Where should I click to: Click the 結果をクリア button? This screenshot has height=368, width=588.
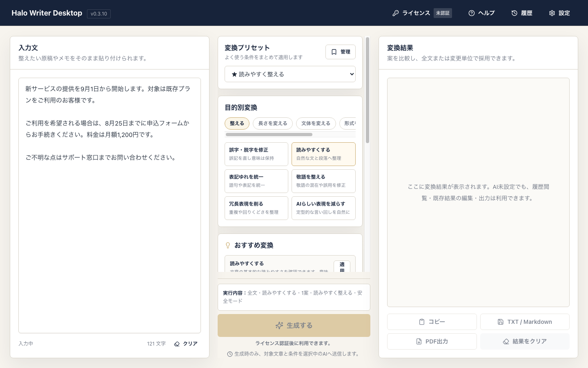(525, 341)
